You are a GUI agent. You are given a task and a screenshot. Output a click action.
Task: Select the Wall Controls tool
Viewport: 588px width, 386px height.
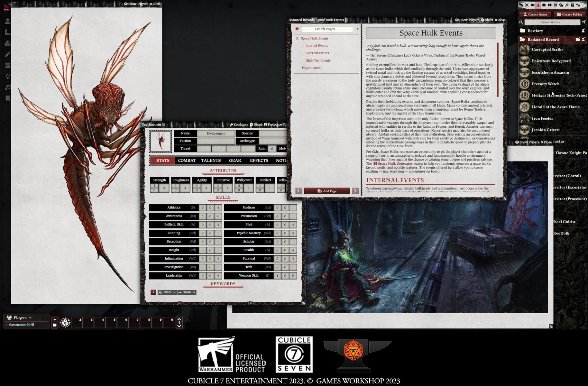coord(8,65)
